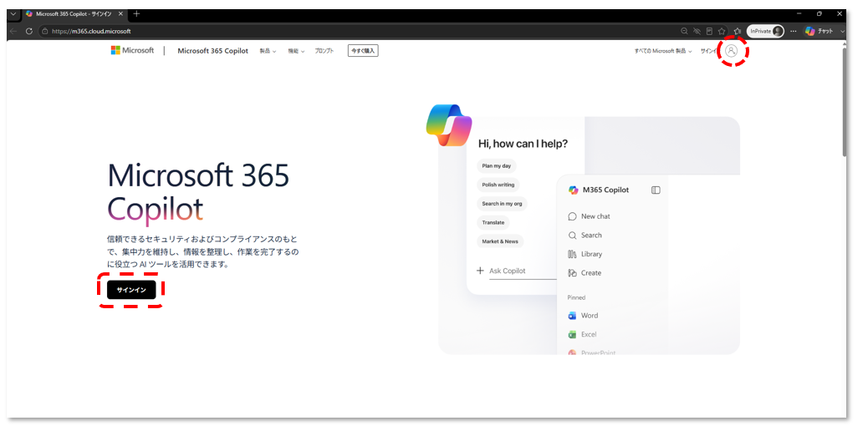Click the page vertical scrollbar
This screenshot has height=431, width=868.
tap(844, 101)
